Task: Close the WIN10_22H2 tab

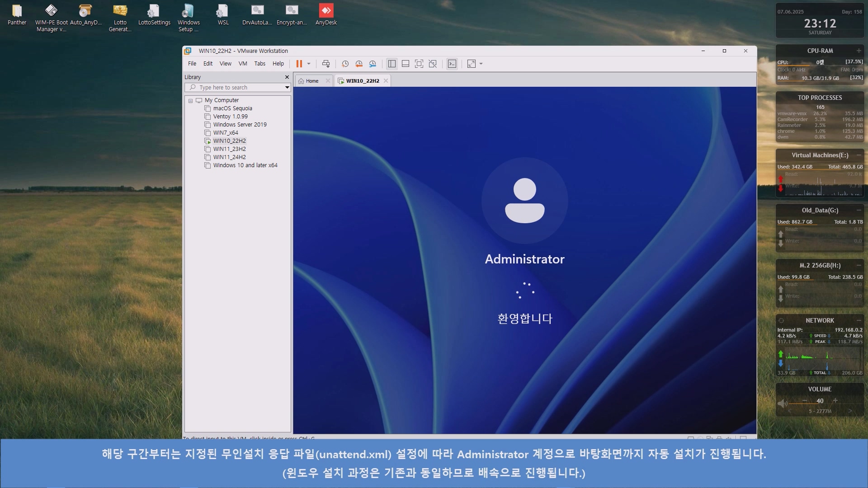Action: [x=386, y=81]
